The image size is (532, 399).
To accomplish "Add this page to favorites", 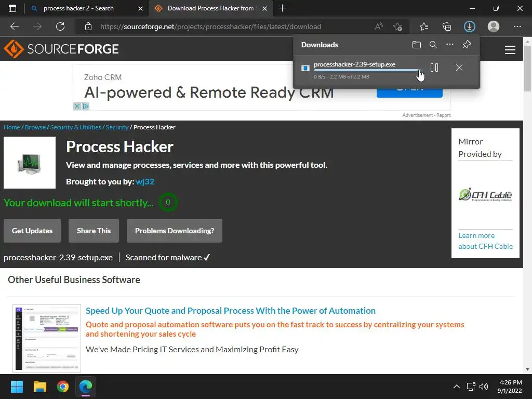I will pos(397,26).
